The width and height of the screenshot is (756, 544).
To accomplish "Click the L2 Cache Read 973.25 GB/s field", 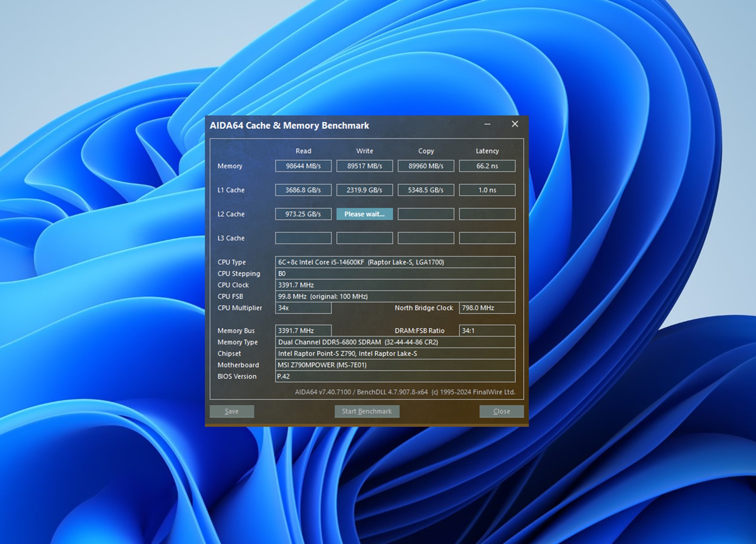I will pyautogui.click(x=303, y=214).
